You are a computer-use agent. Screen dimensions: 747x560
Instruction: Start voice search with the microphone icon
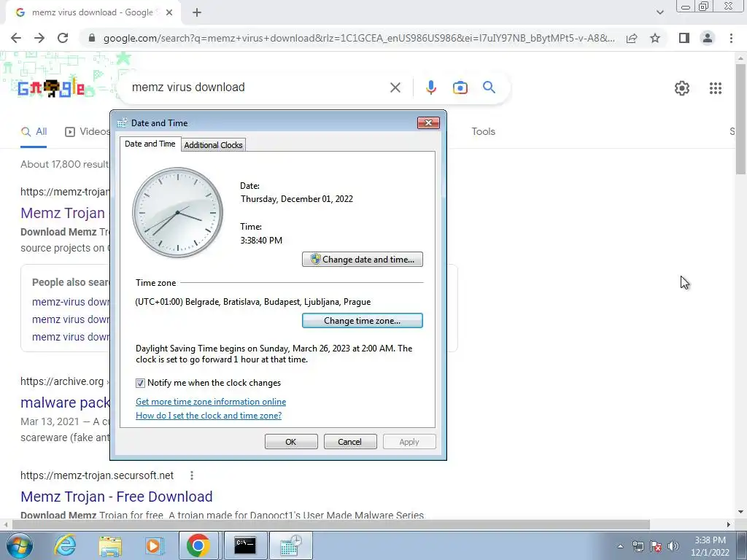[430, 87]
